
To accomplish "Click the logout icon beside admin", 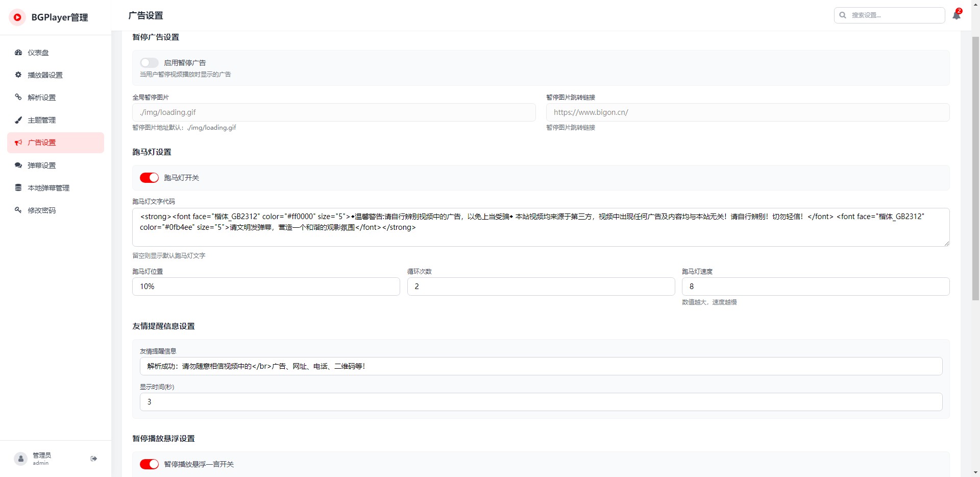I will [94, 459].
